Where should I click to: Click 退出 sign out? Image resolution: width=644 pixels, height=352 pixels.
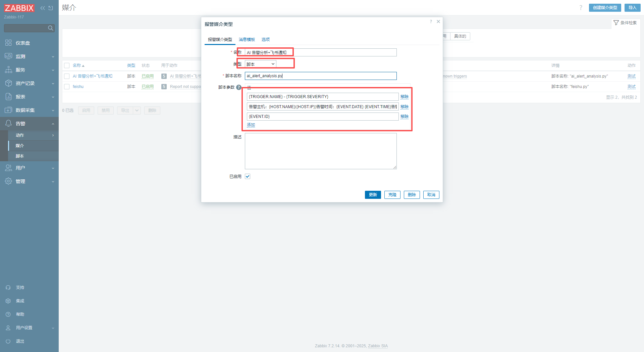coord(29,341)
